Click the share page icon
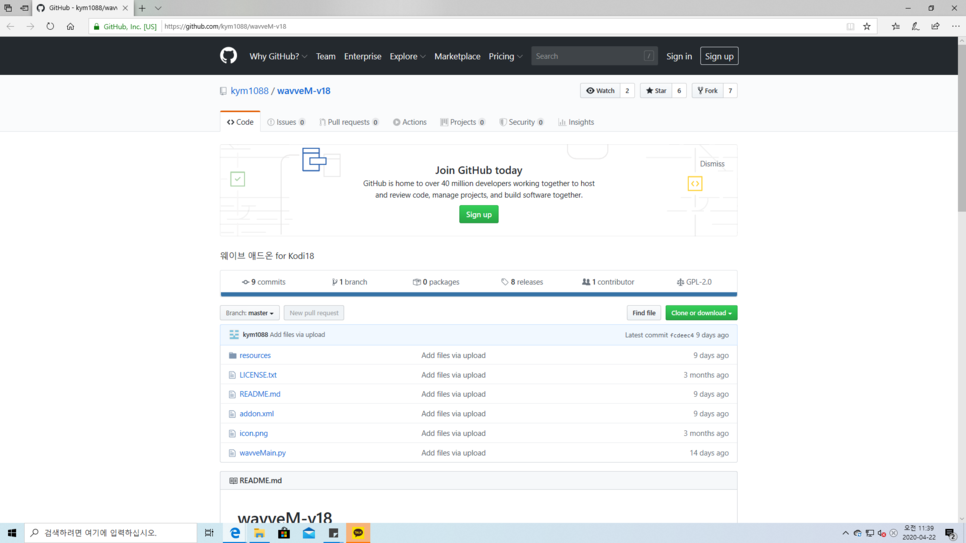 (935, 27)
